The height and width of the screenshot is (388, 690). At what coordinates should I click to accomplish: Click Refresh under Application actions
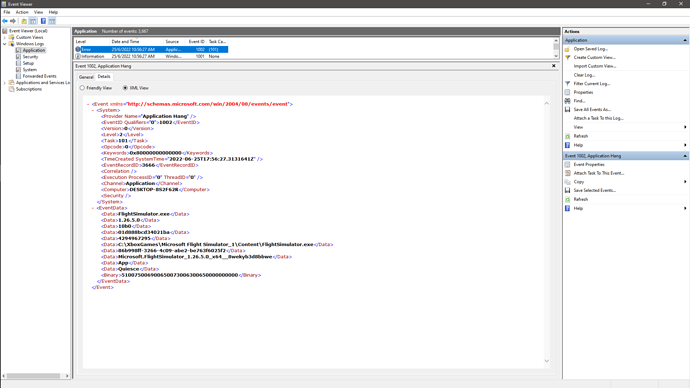[580, 136]
